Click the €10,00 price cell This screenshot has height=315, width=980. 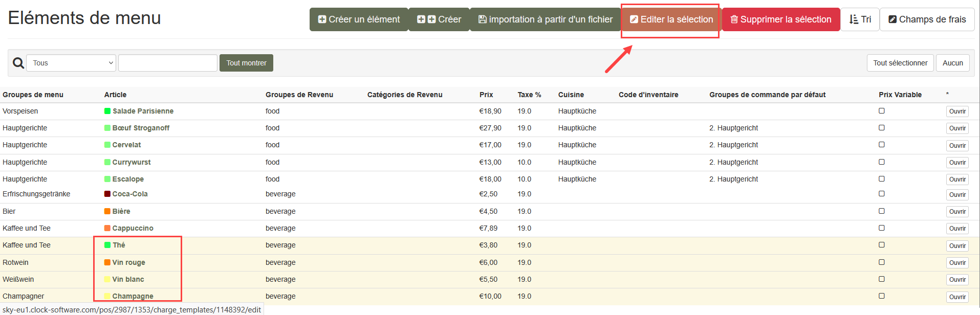click(x=490, y=296)
